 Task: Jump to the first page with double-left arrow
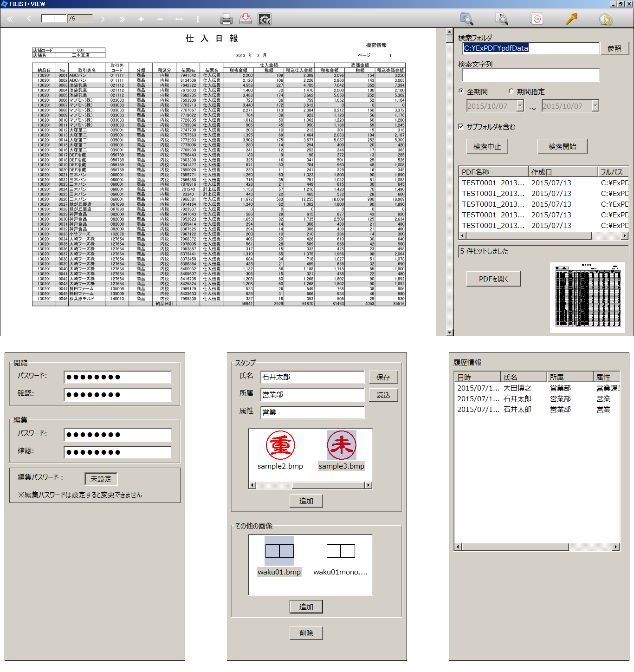click(10, 19)
